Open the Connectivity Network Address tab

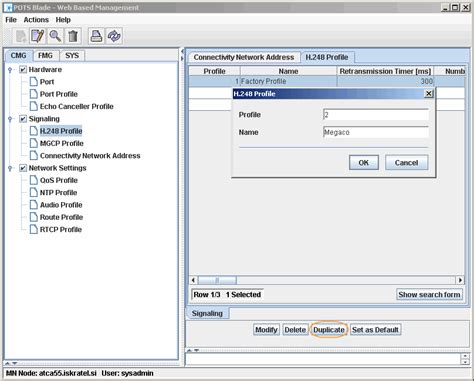[244, 57]
